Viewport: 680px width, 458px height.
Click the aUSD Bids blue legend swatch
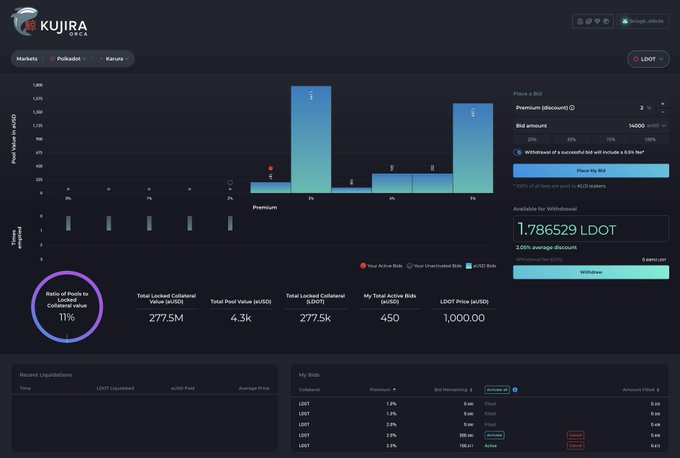click(469, 266)
